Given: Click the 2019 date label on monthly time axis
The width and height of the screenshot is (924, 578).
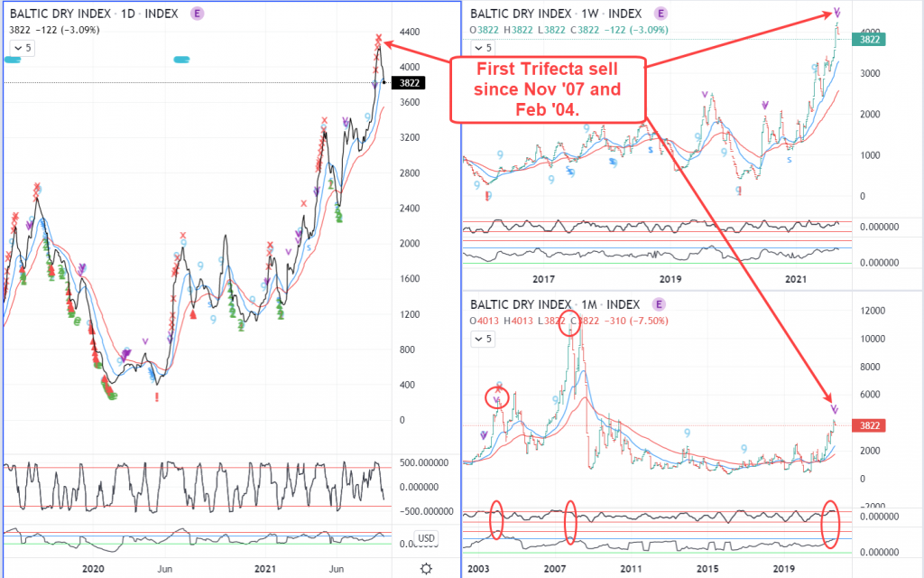Looking at the screenshot, I should coord(784,569).
